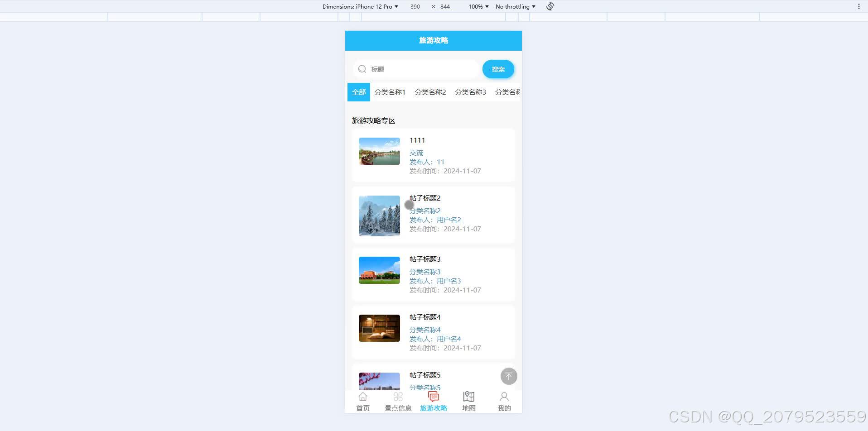Viewport: 868px width, 431px height.
Task: Tap the back-to-top arrow button
Action: pos(509,376)
